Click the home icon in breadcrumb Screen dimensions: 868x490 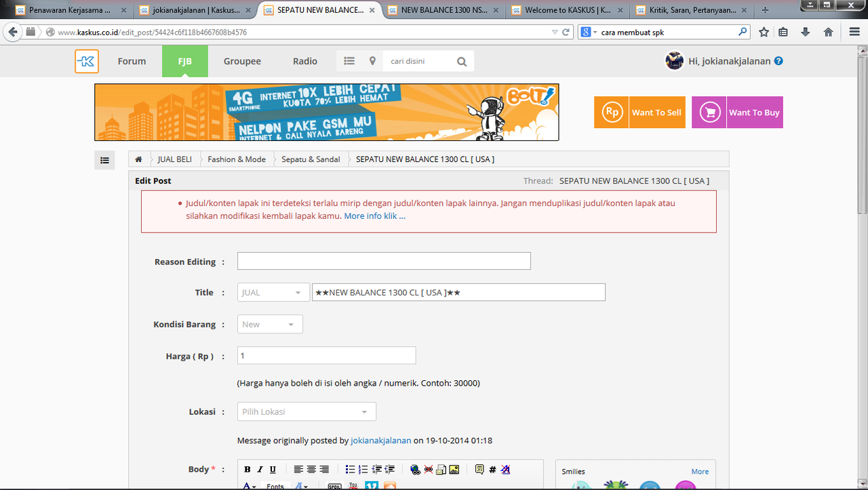point(138,159)
